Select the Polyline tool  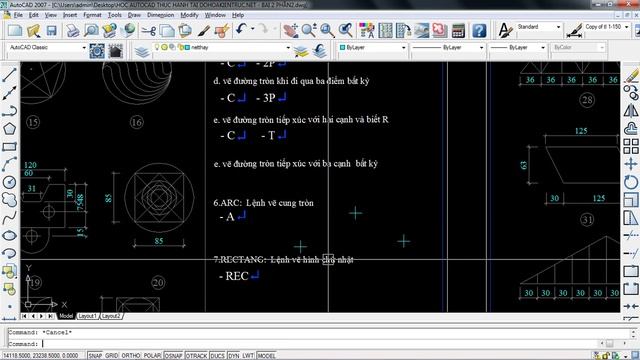click(x=9, y=111)
